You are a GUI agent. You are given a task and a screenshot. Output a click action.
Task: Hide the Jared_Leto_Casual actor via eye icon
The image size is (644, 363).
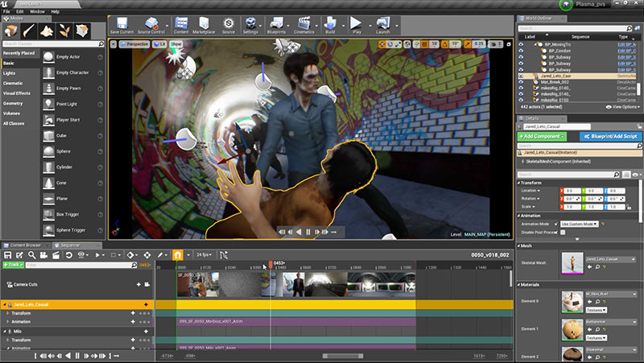[x=521, y=76]
